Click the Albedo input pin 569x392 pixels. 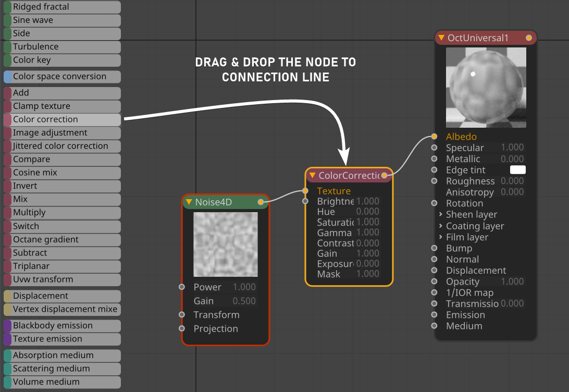click(x=434, y=137)
